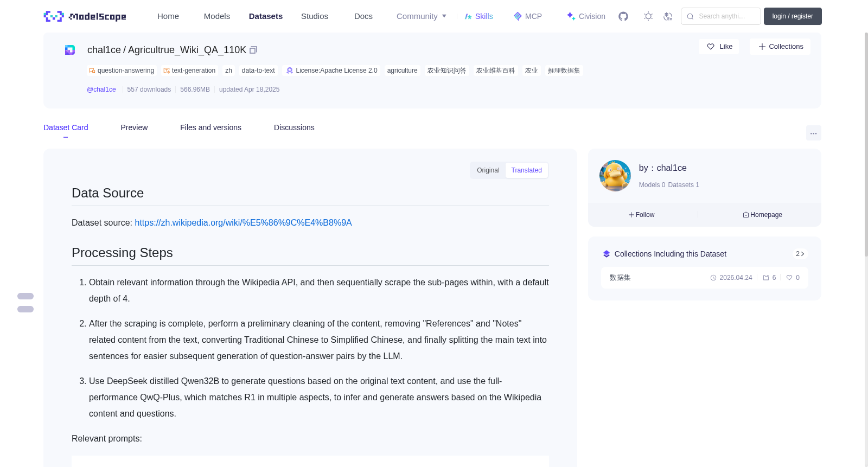868x467 pixels.
Task: Open the 数据集 collection entry
Action: 704,278
